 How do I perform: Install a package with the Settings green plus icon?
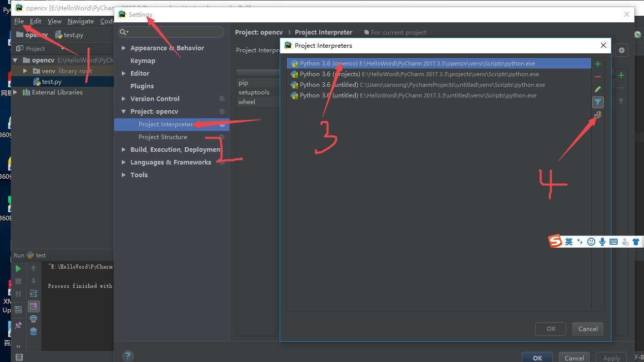coord(621,75)
